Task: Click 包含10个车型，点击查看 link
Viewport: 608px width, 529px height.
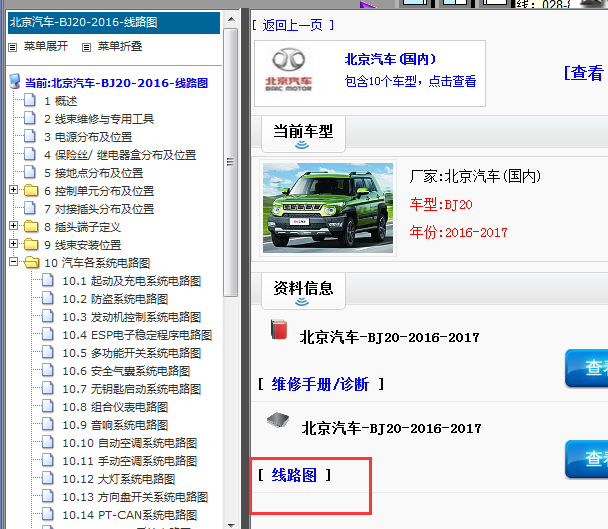Action: pos(410,81)
